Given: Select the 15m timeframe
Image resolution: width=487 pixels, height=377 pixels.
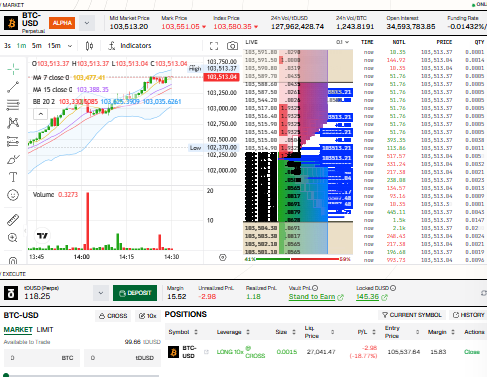Looking at the screenshot, I should pos(54,46).
